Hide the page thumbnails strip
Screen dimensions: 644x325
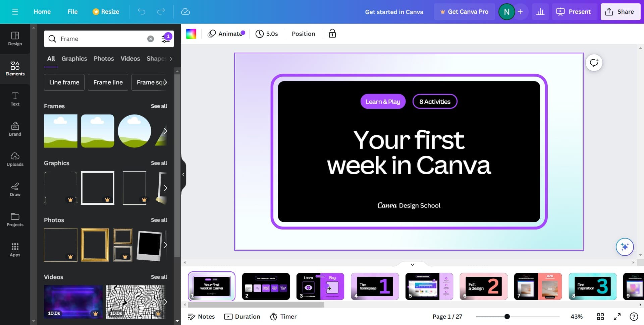(413, 265)
